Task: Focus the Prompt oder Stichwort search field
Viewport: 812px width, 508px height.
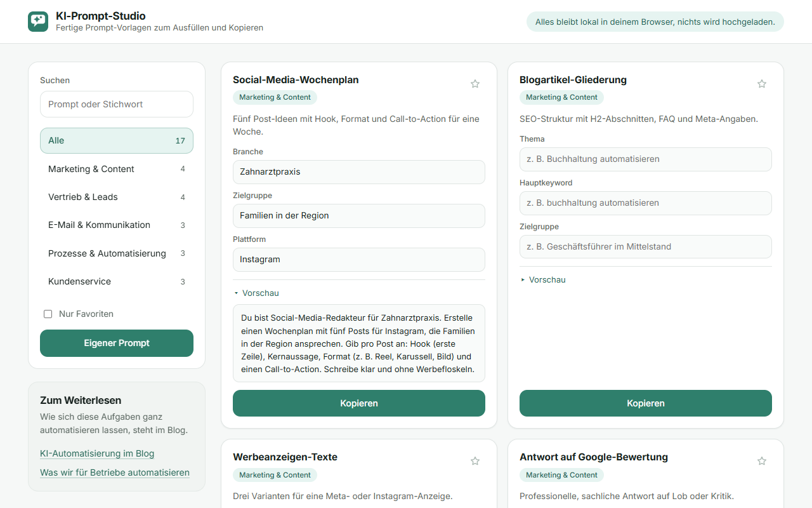Action: [x=117, y=104]
